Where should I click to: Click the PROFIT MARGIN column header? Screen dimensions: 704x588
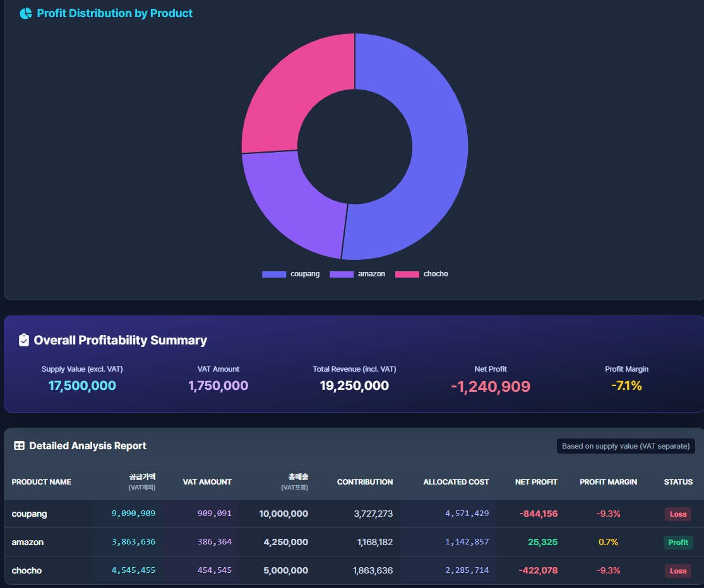click(608, 481)
